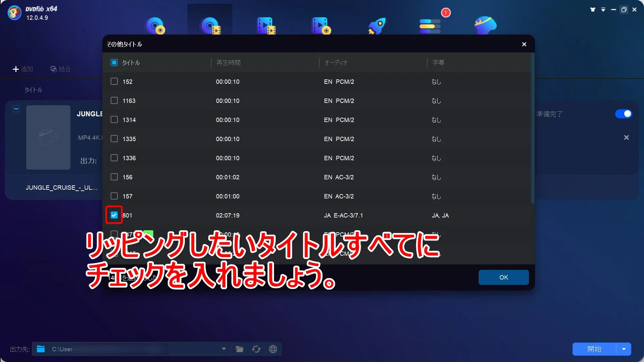Screen dimensions: 644x362
Task: Toggle the select-all タイトル header checkbox
Action: coord(114,63)
